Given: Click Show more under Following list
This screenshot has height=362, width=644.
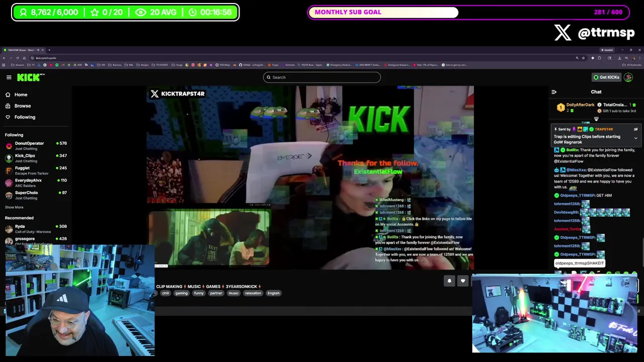Looking at the screenshot, I should (x=14, y=207).
